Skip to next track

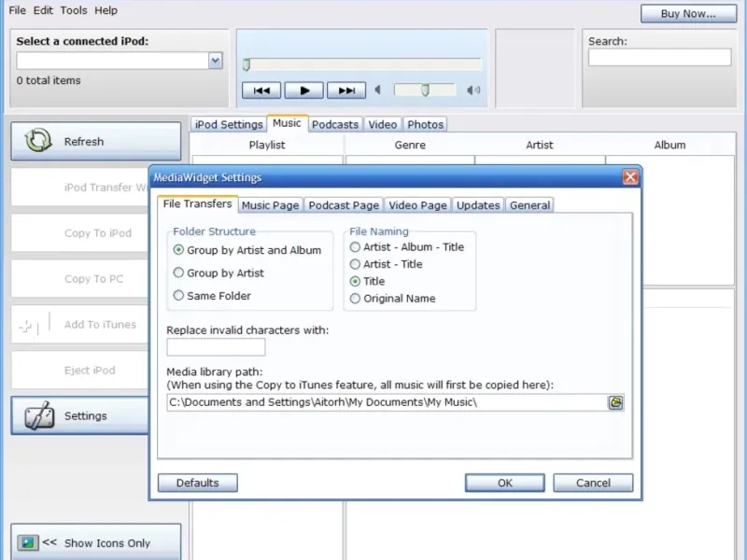point(346,91)
